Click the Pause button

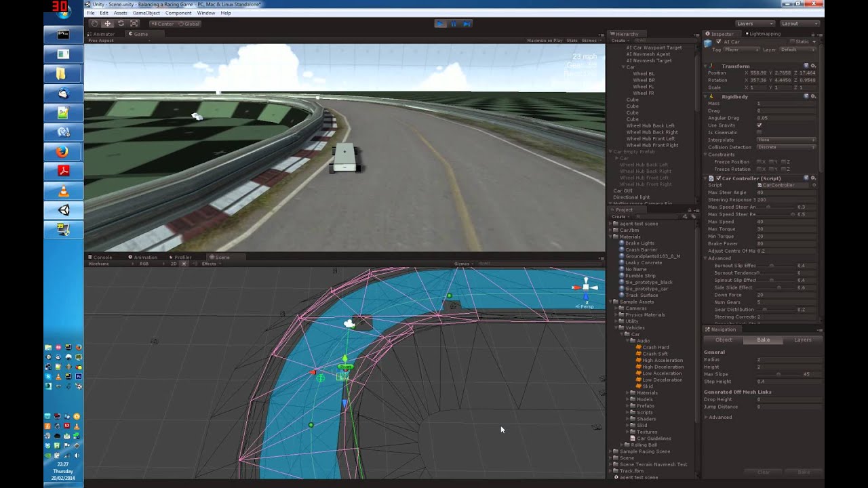(x=453, y=23)
